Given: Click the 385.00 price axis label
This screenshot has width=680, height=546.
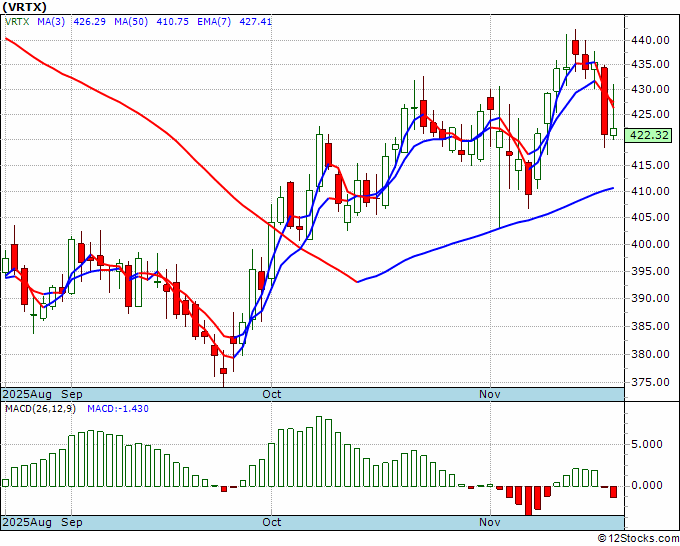Looking at the screenshot, I should [649, 326].
